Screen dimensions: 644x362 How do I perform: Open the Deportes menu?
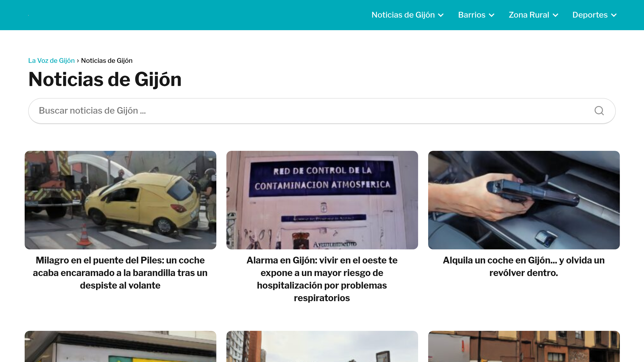point(590,15)
